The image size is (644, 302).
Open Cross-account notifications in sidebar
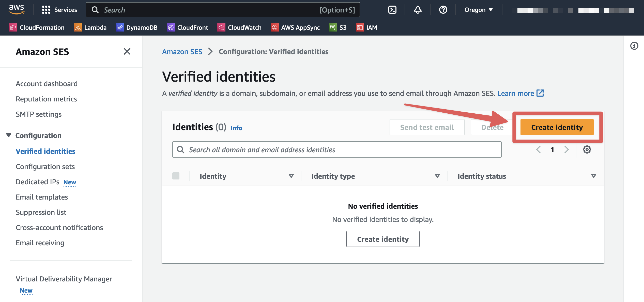click(x=59, y=228)
